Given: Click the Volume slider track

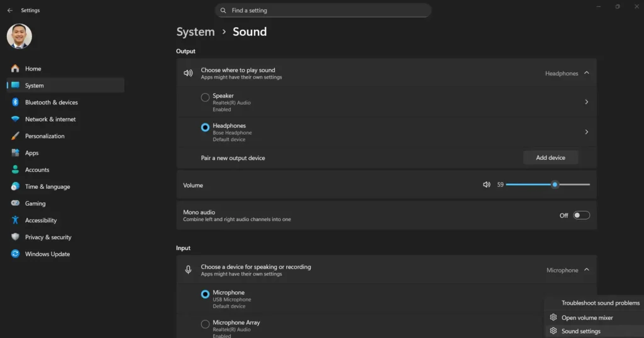Looking at the screenshot, I should [x=572, y=185].
